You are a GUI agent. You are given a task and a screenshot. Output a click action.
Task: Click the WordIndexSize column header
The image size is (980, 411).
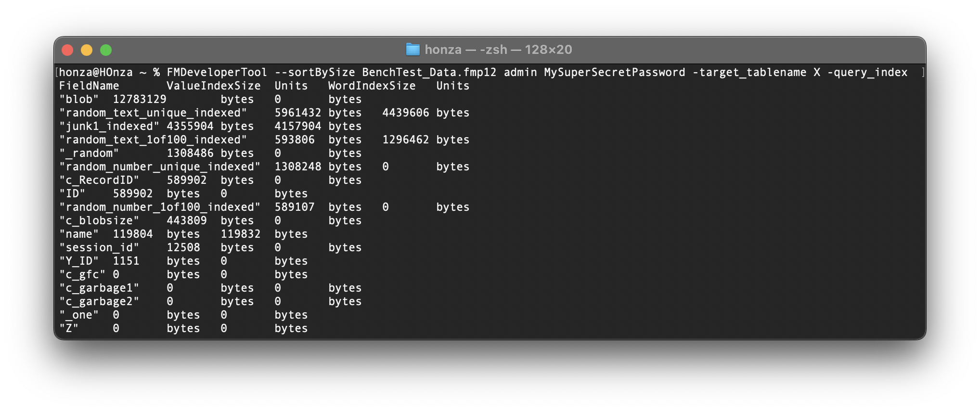[372, 86]
